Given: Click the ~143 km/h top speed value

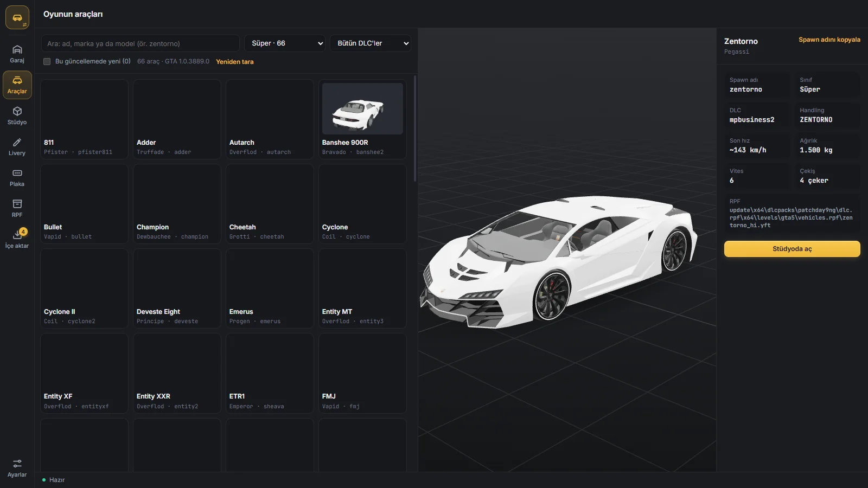Looking at the screenshot, I should (748, 150).
